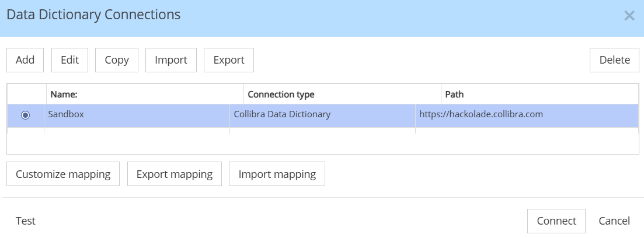Click the Name column header
The width and height of the screenshot is (644, 238).
click(144, 94)
